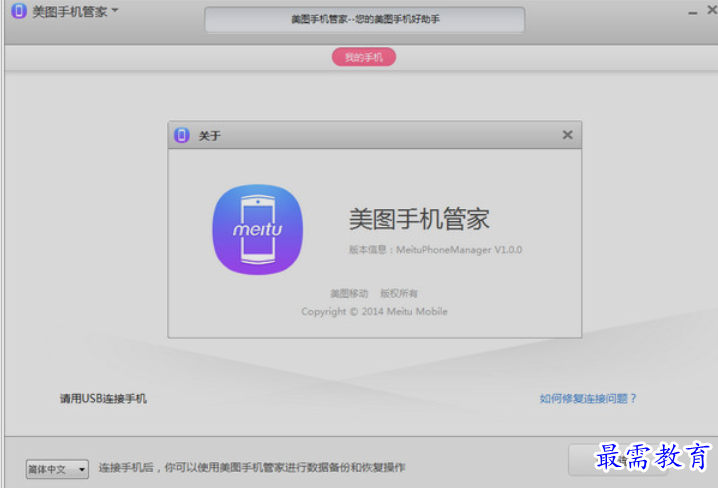This screenshot has height=488, width=718.
Task: Close the 关于 dialog
Action: [x=567, y=135]
